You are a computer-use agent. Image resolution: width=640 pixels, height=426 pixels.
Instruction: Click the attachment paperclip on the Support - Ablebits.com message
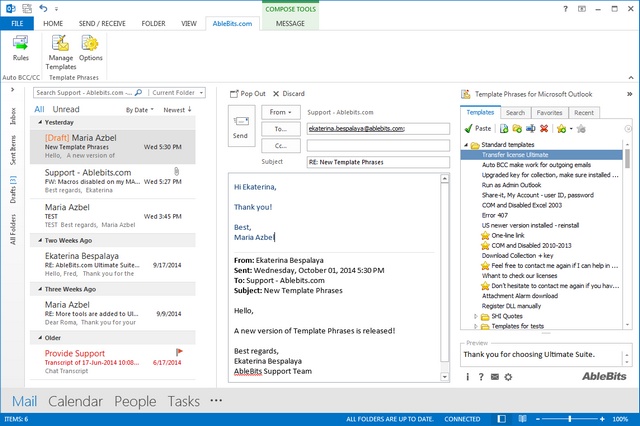176,171
